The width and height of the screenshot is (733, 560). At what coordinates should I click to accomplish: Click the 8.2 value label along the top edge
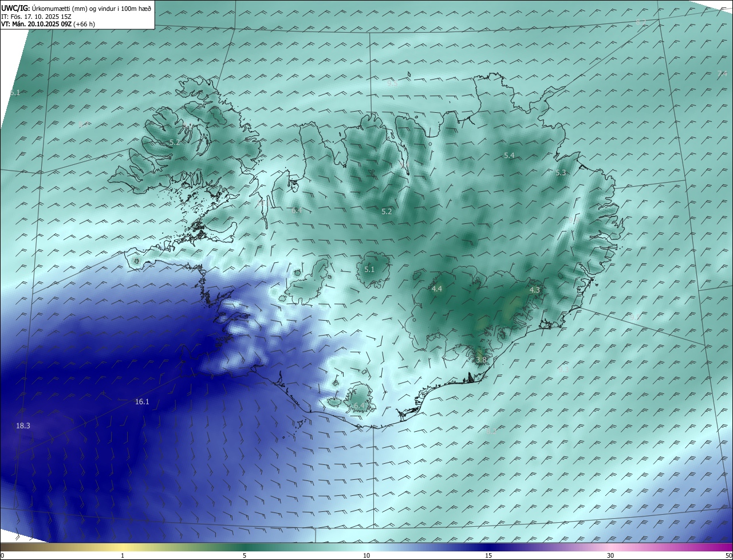641,22
